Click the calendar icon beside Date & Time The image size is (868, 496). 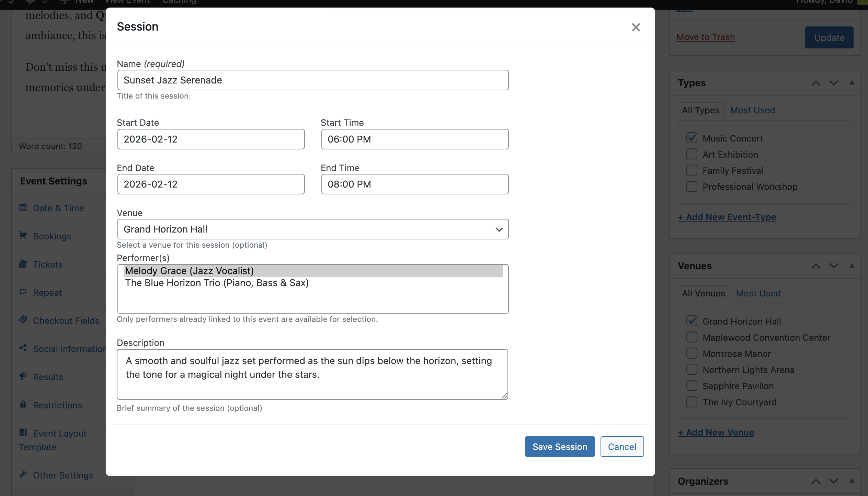pyautogui.click(x=23, y=207)
